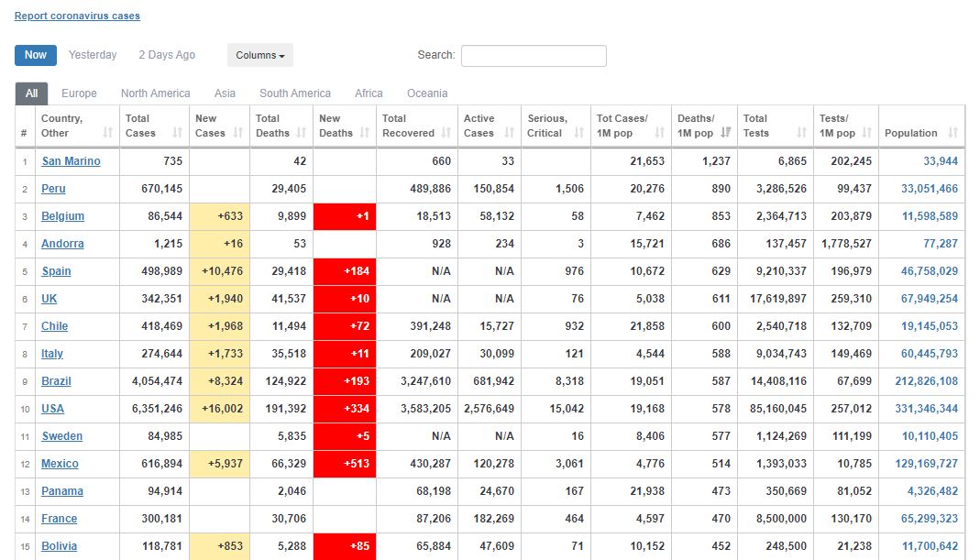This screenshot has width=980, height=560.
Task: Select Spain new cases cell +10,476
Action: click(219, 270)
